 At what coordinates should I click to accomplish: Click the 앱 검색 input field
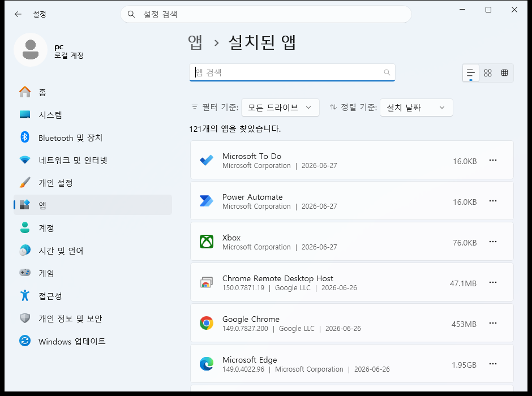(x=292, y=72)
